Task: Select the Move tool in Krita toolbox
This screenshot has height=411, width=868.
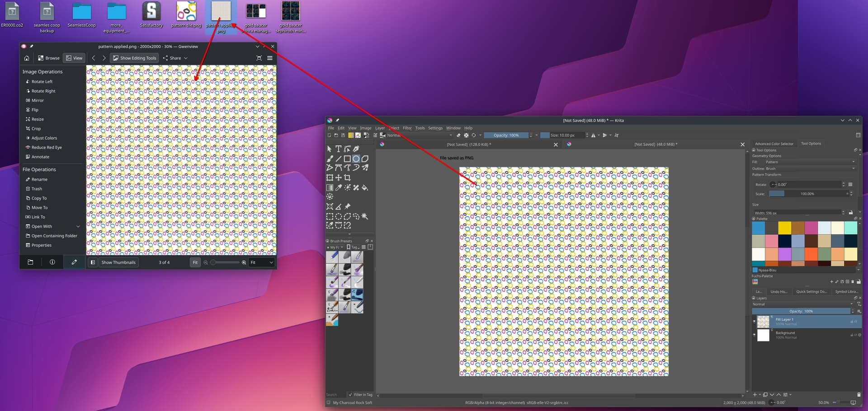Action: click(338, 177)
